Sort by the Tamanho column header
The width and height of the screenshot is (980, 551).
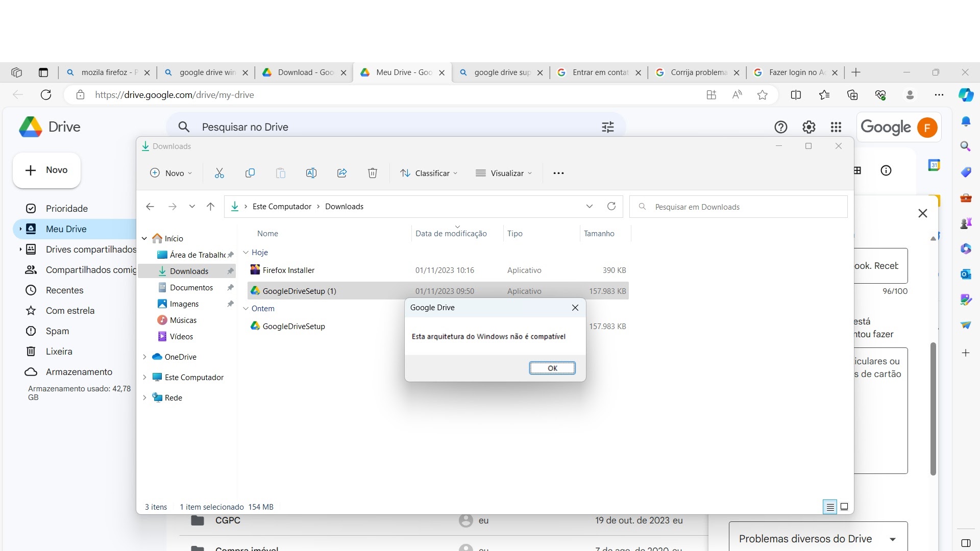(x=599, y=234)
